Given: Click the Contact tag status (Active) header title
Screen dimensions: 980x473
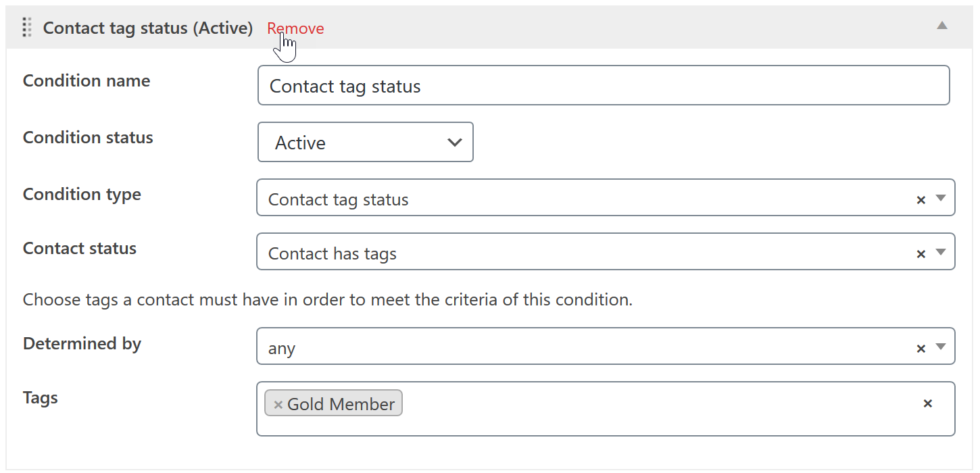Looking at the screenshot, I should [147, 28].
